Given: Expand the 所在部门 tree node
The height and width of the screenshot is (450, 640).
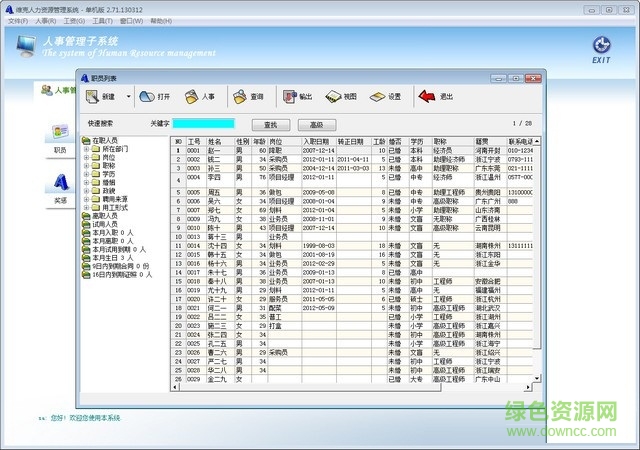Looking at the screenshot, I should click(x=85, y=148).
